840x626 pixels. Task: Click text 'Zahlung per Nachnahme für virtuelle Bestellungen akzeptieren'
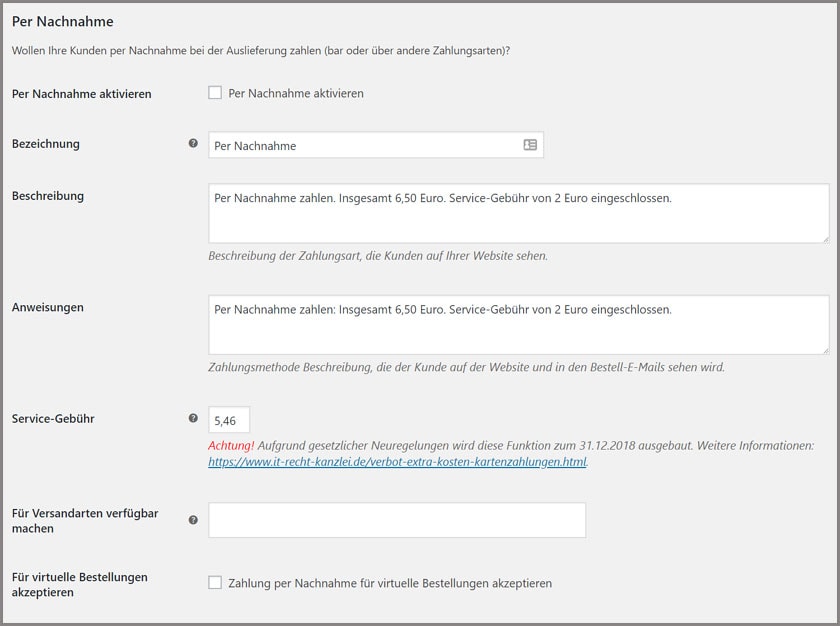390,583
